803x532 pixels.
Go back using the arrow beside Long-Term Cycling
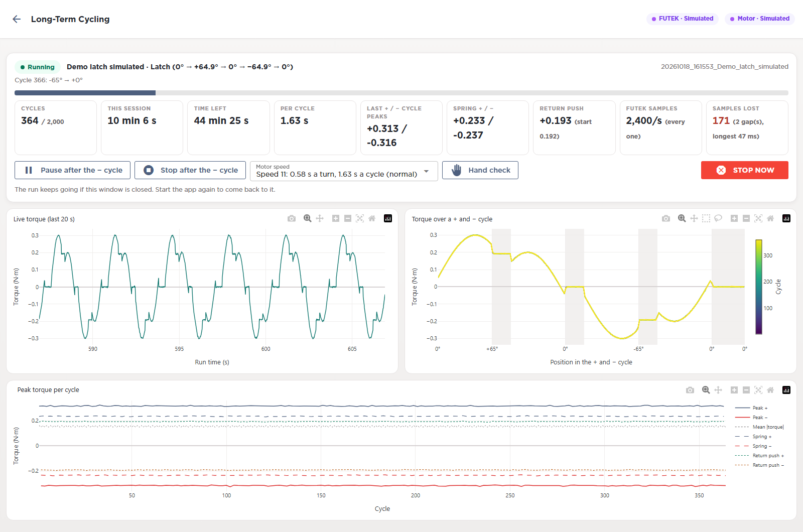(x=17, y=19)
